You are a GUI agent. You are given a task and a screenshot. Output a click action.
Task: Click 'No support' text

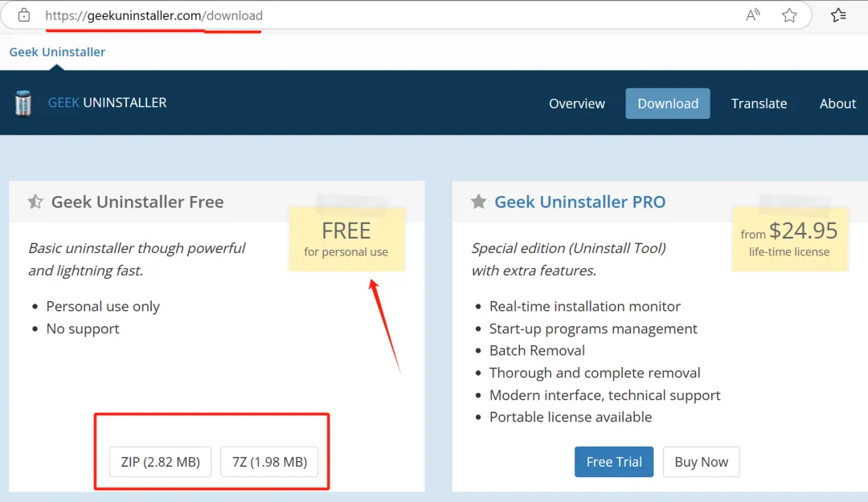tap(83, 329)
